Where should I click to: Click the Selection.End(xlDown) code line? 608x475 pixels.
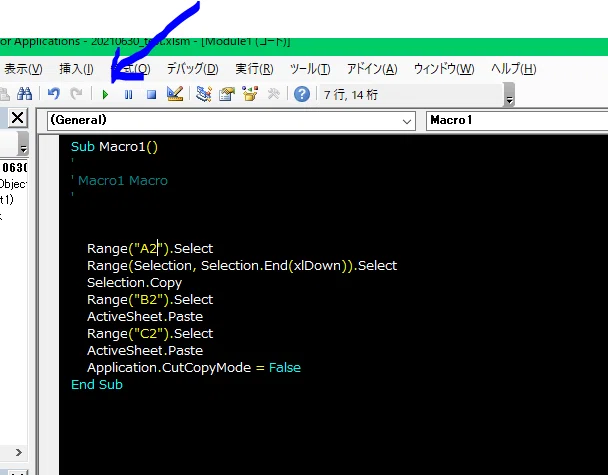242,266
